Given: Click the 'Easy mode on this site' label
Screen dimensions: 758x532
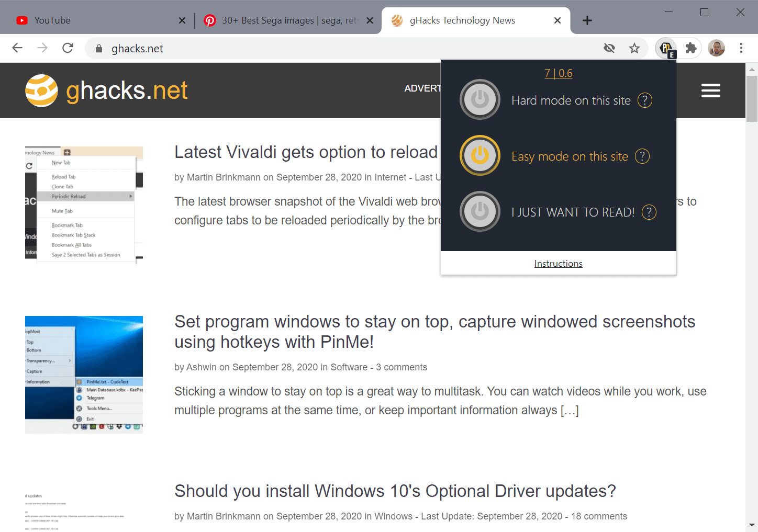Looking at the screenshot, I should coord(570,156).
